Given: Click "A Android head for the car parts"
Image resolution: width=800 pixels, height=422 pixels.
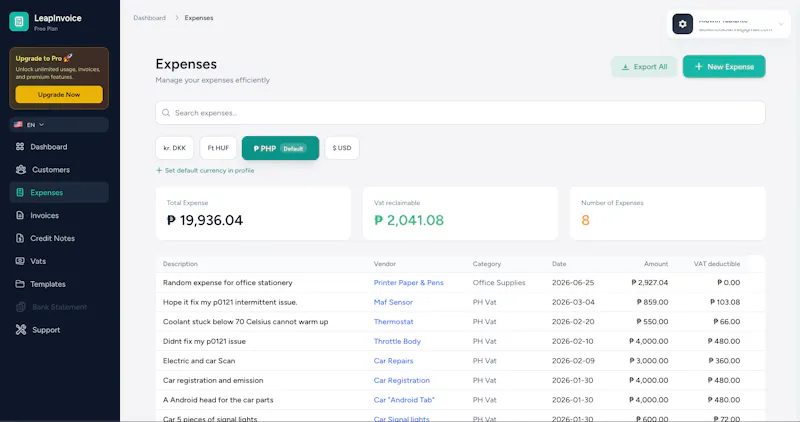Looking at the screenshot, I should (218, 400).
